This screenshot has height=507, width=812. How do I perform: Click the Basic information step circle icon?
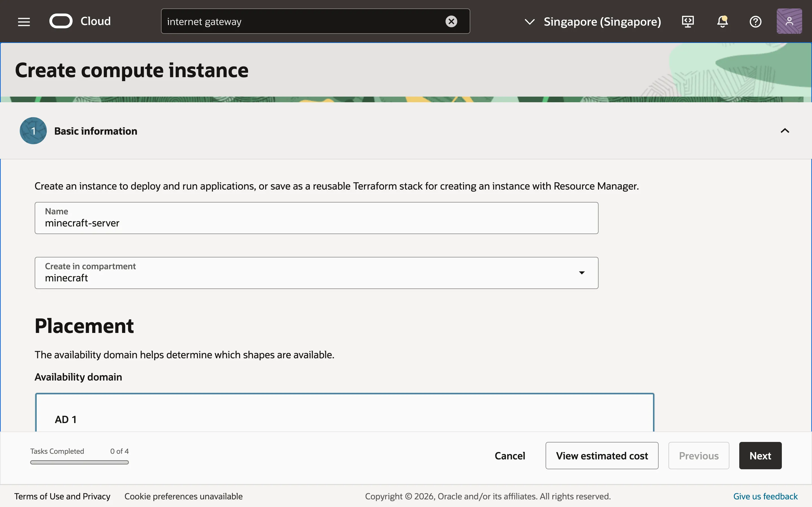point(32,131)
